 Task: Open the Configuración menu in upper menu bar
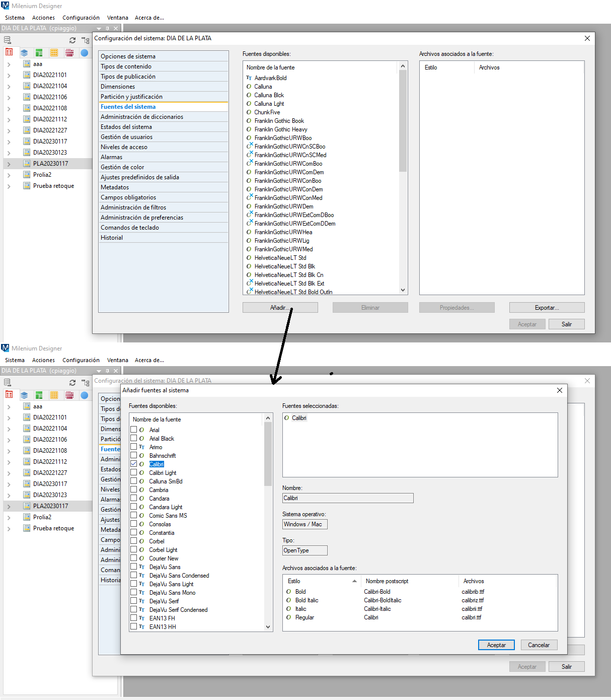81,18
